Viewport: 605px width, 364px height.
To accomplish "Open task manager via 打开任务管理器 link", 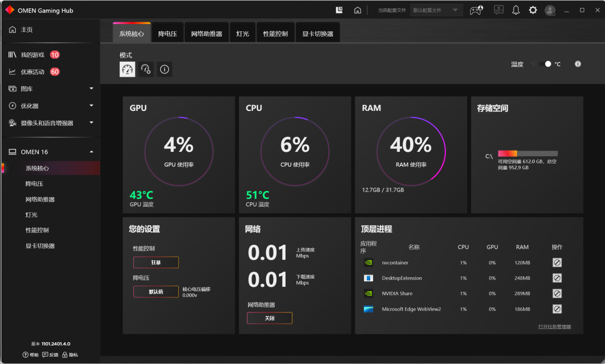I will point(555,326).
